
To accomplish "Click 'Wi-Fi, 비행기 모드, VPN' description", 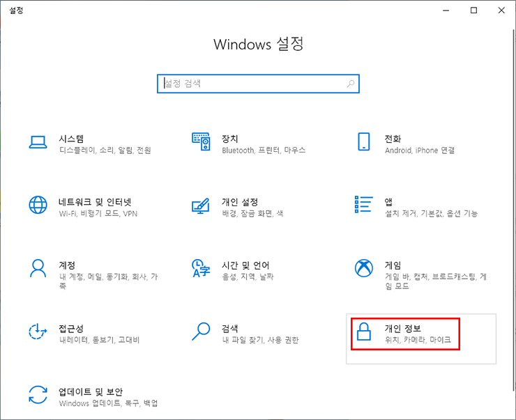I will click(x=98, y=214).
